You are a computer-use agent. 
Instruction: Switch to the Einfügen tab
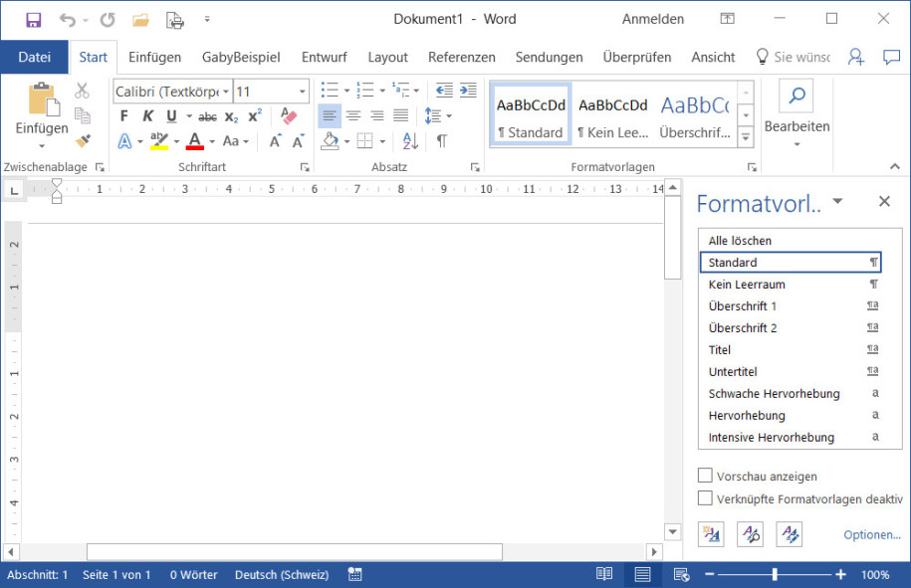pyautogui.click(x=154, y=57)
